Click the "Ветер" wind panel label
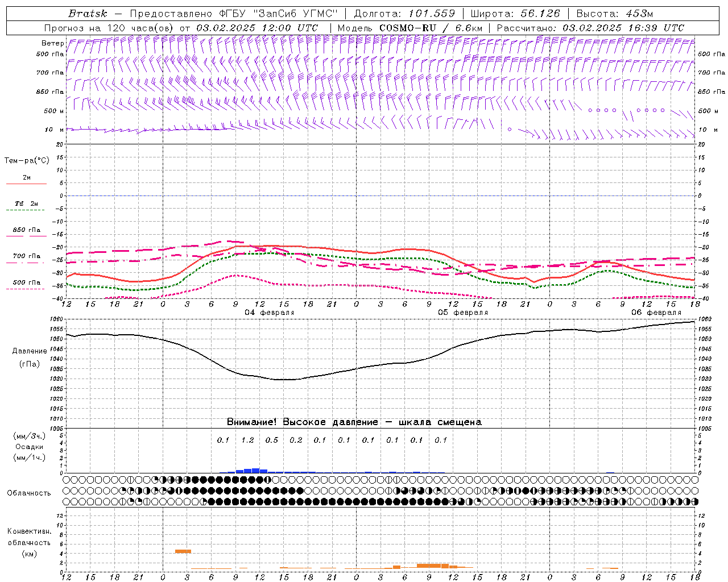Screen dimensions: 728x582 pyautogui.click(x=53, y=43)
